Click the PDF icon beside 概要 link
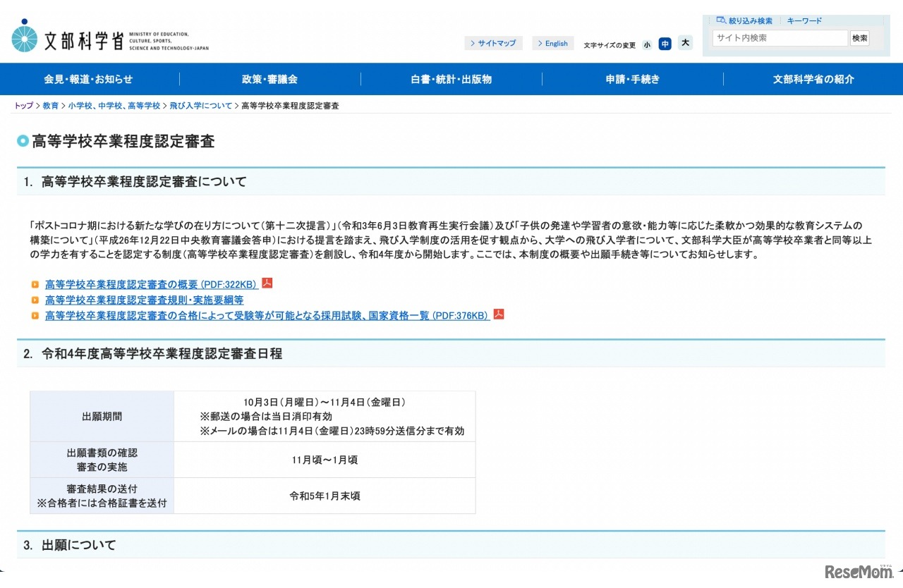Image resolution: width=903 pixels, height=588 pixels. pyautogui.click(x=267, y=283)
